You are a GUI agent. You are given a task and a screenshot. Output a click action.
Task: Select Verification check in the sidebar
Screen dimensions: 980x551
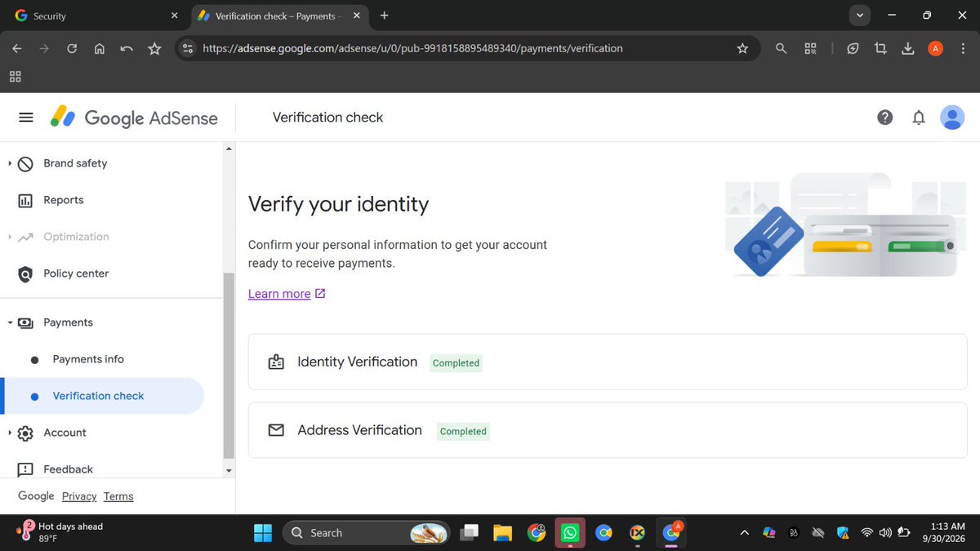tap(104, 396)
